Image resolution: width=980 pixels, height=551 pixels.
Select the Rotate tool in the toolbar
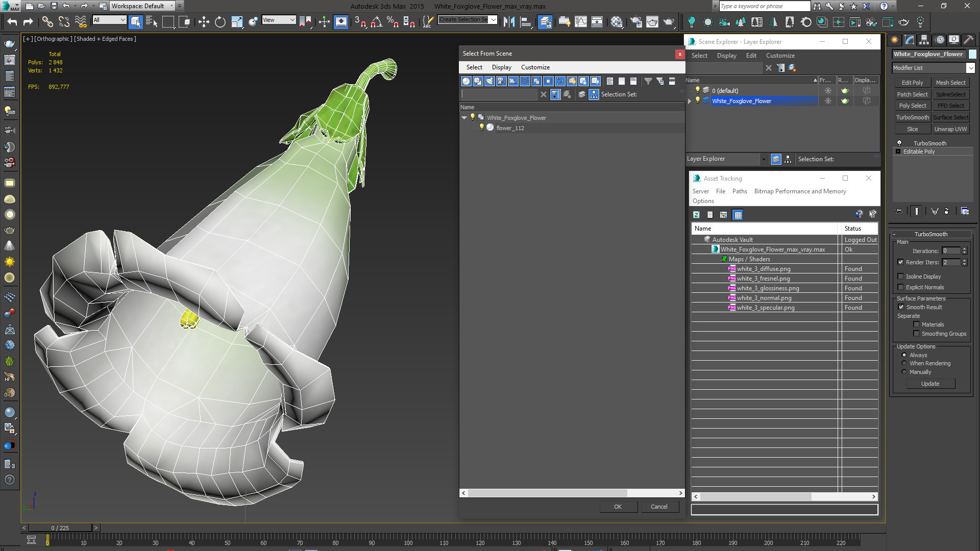(220, 21)
